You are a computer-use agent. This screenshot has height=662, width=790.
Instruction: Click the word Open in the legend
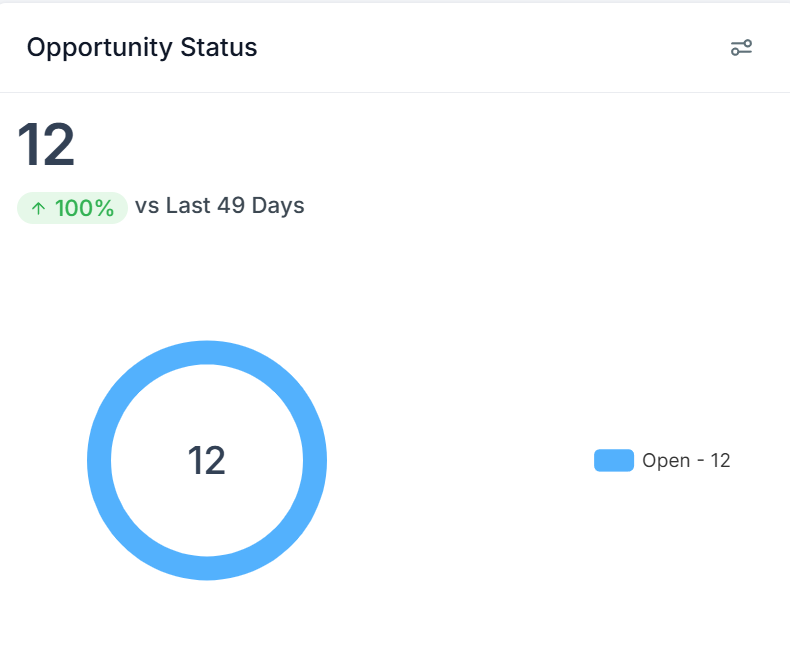[x=666, y=461]
